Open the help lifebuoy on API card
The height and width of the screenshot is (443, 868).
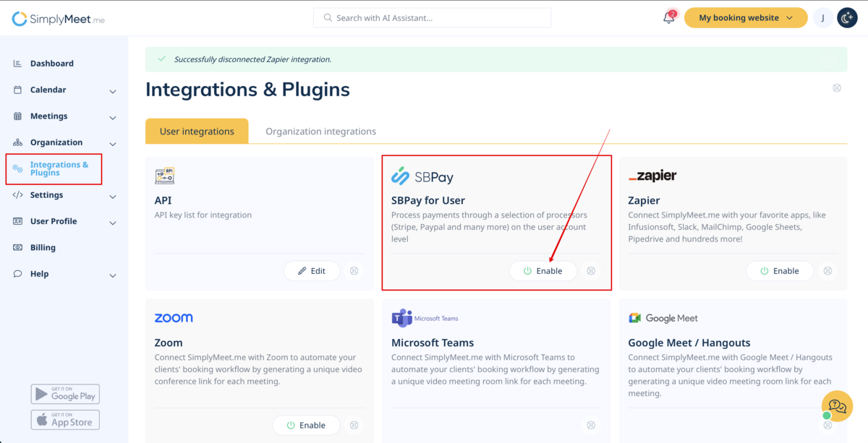pyautogui.click(x=354, y=271)
